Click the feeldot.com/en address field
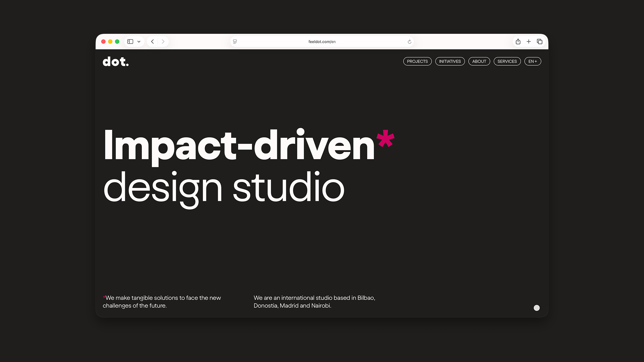This screenshot has width=644, height=362. click(322, 42)
